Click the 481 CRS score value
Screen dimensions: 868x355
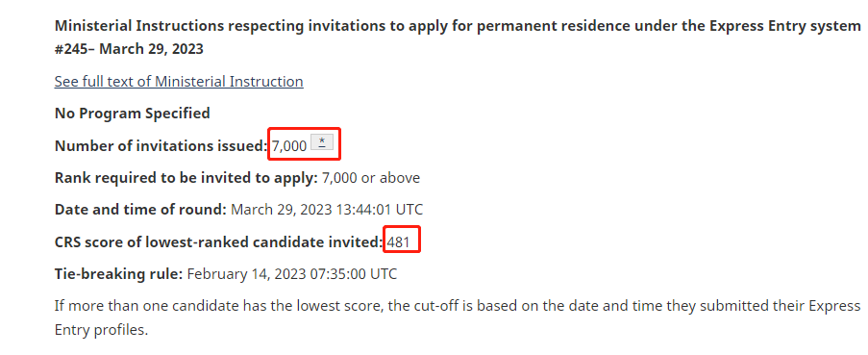tap(398, 242)
